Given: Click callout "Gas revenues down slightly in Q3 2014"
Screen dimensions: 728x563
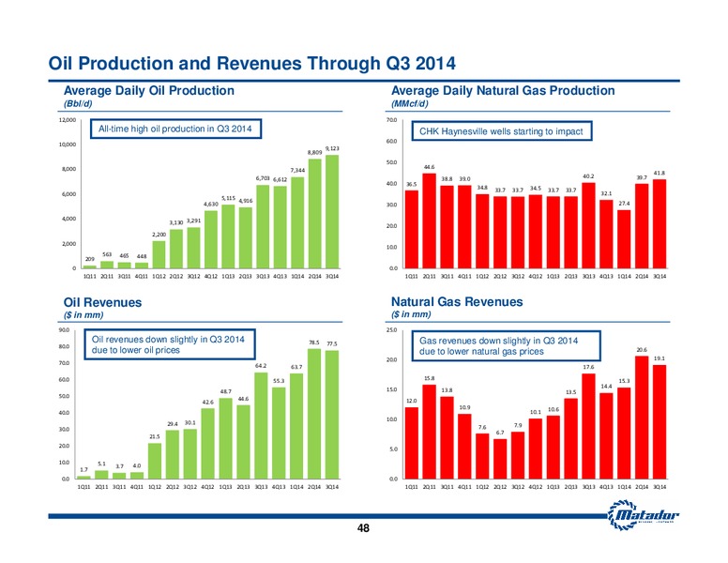Looking at the screenshot, I should [x=506, y=345].
